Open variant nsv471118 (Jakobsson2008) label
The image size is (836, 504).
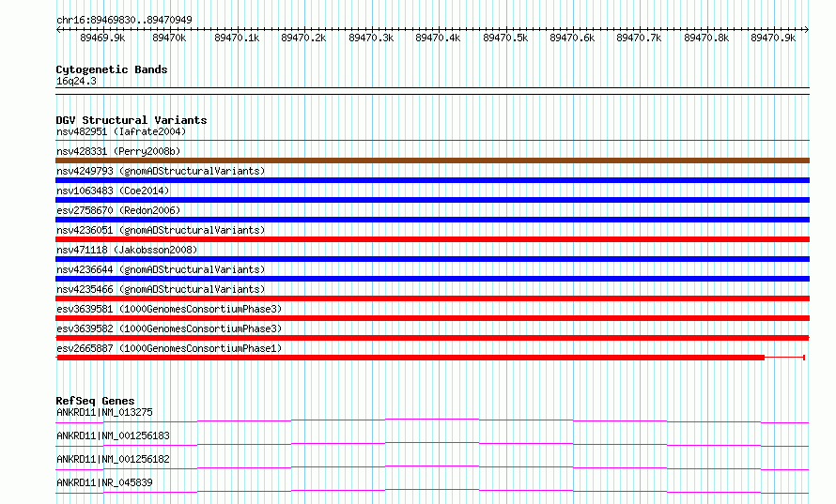pyautogui.click(x=127, y=250)
